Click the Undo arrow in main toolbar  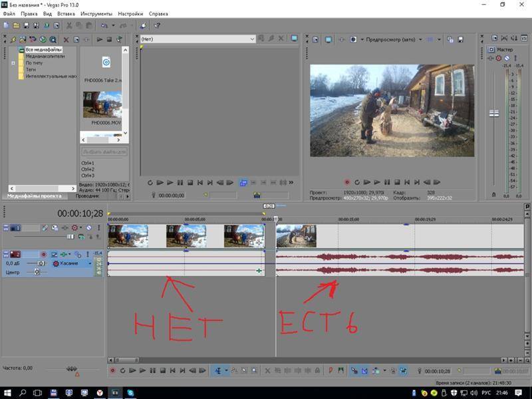[104, 25]
